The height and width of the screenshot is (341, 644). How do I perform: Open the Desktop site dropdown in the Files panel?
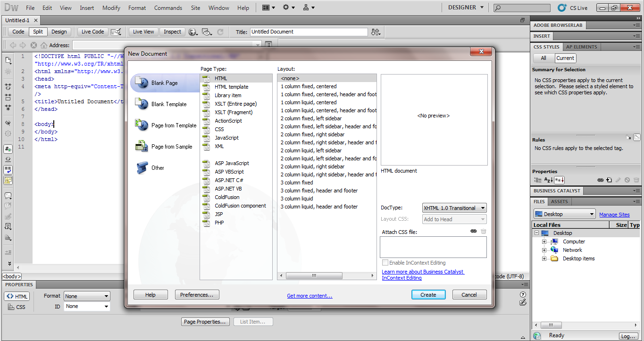click(x=564, y=214)
